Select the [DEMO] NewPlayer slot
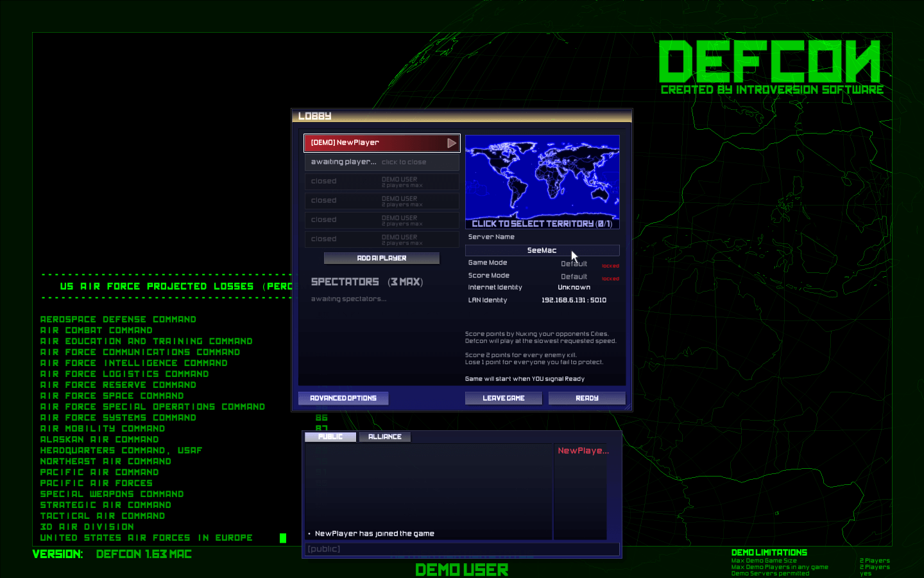 (x=382, y=143)
